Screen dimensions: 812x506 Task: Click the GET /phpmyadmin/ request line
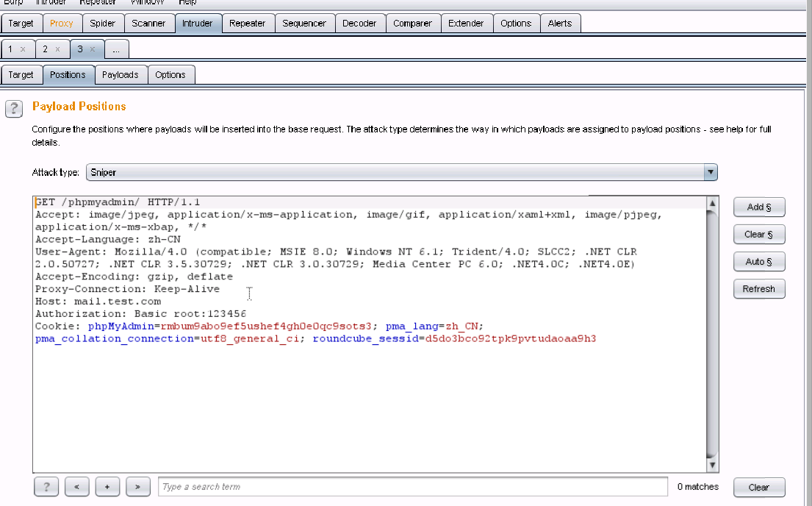[118, 202]
